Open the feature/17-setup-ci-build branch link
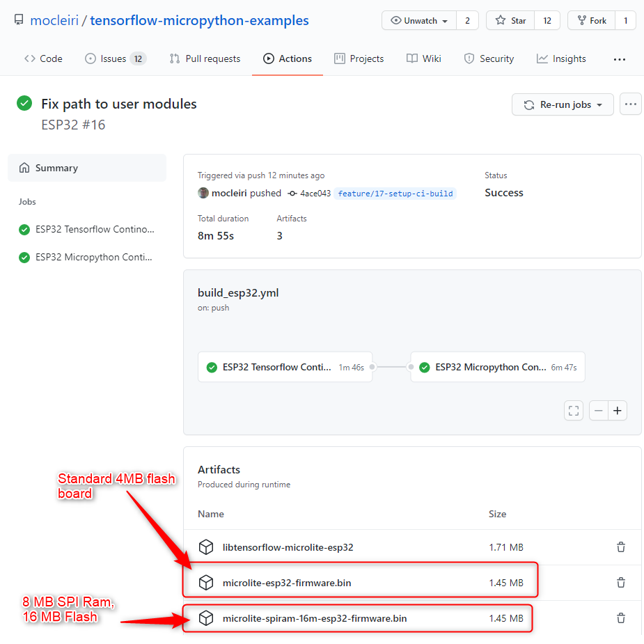This screenshot has height=644, width=644. tap(395, 194)
